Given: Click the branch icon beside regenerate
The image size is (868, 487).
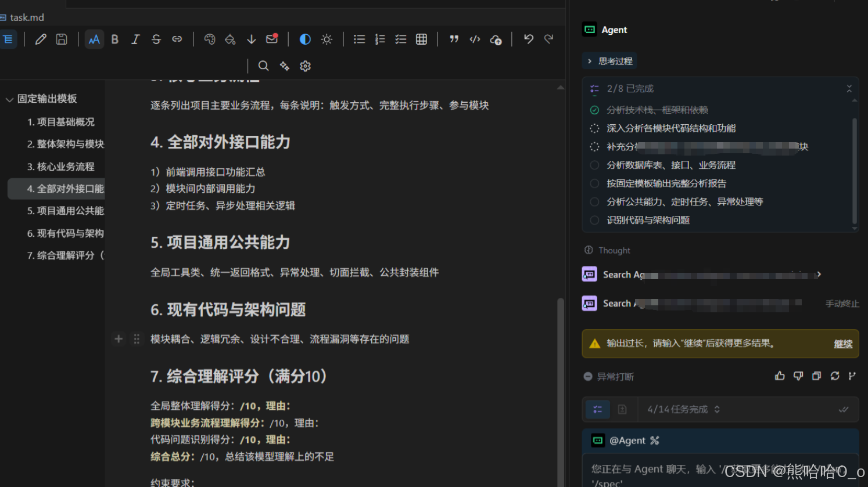Looking at the screenshot, I should (x=852, y=376).
